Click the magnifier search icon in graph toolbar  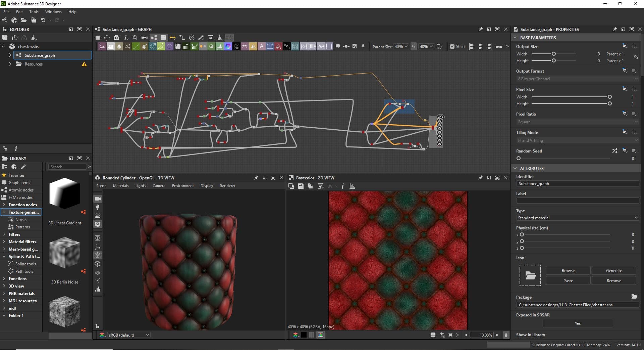(x=135, y=38)
